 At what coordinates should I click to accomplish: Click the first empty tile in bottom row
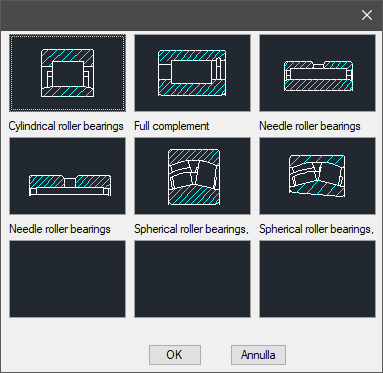[x=67, y=279]
